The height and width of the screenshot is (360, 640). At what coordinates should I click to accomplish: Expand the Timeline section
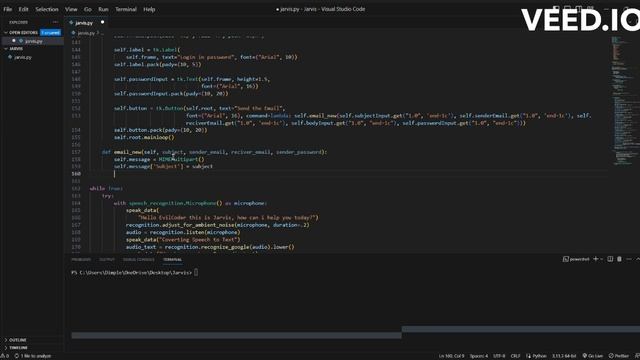(16, 348)
